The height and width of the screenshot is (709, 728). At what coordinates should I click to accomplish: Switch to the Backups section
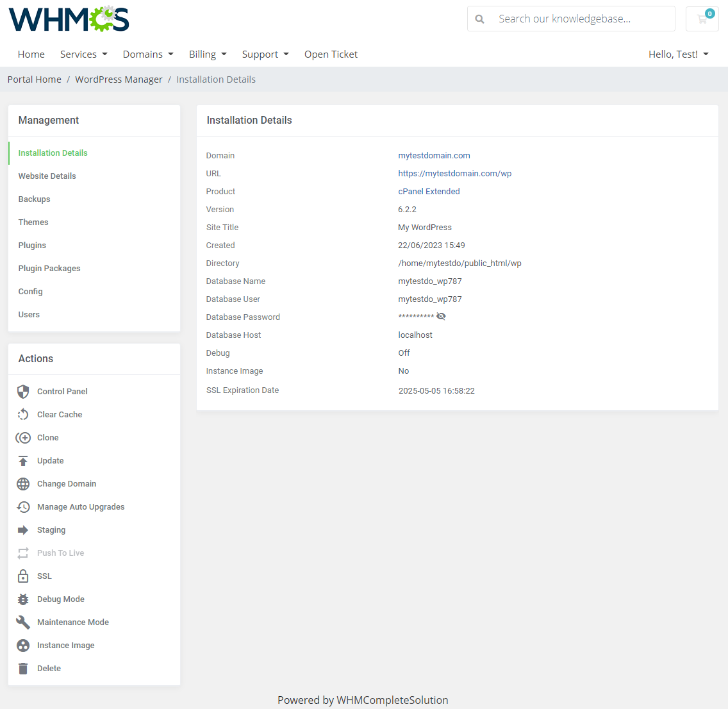(x=34, y=199)
